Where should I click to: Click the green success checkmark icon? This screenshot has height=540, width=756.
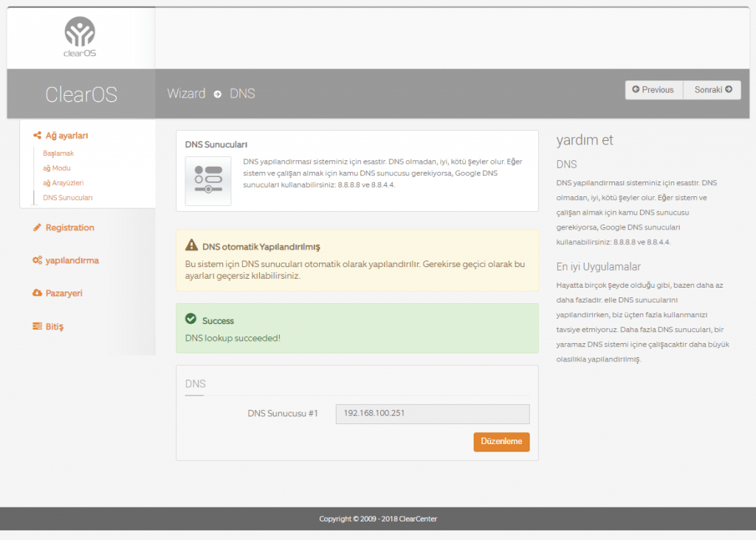pos(190,319)
